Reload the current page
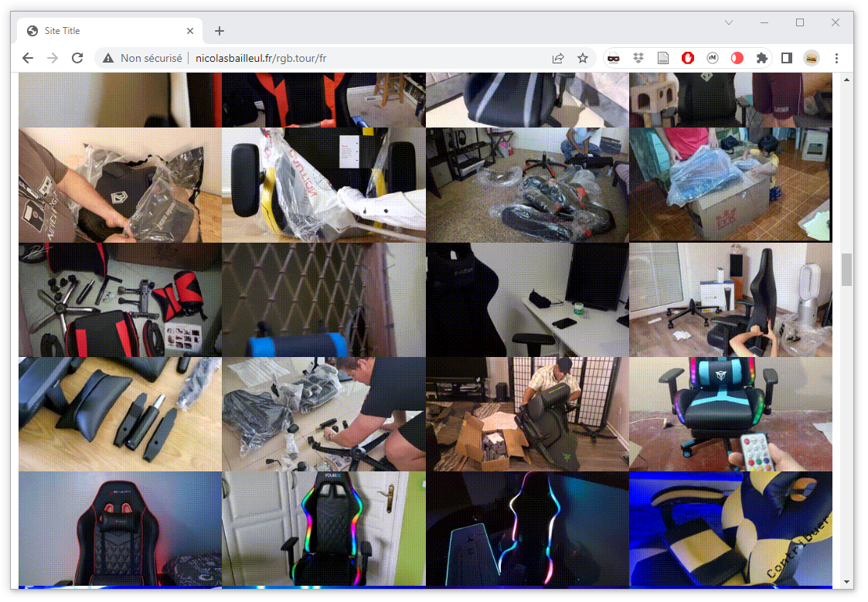Screen dimensions: 868x602 click(x=77, y=58)
